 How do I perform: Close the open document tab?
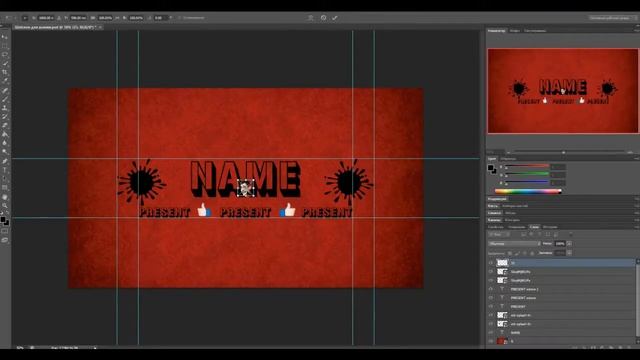100,27
